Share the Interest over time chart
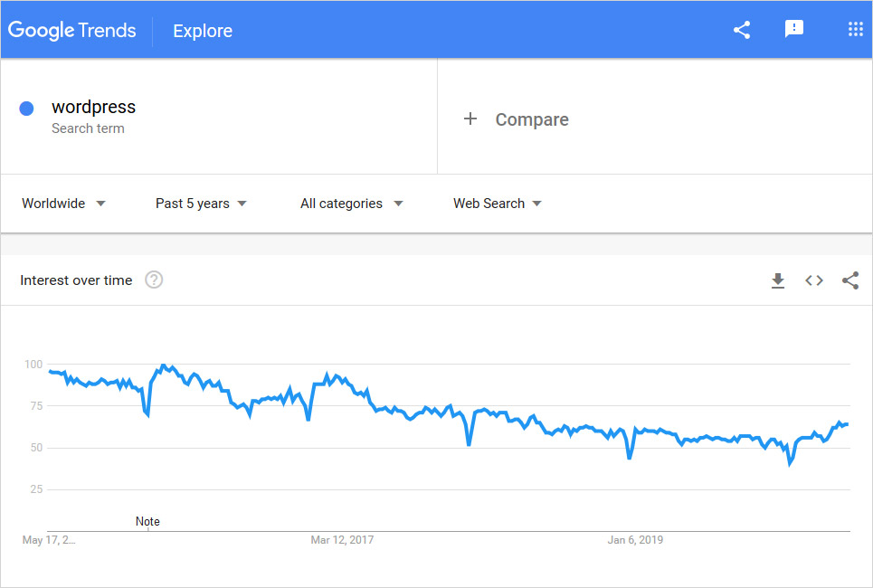This screenshot has height=588, width=873. (x=850, y=280)
